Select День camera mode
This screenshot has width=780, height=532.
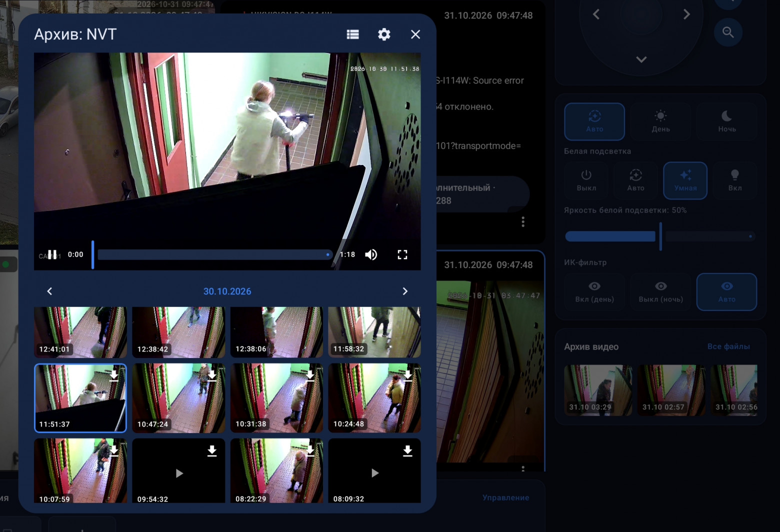click(660, 121)
